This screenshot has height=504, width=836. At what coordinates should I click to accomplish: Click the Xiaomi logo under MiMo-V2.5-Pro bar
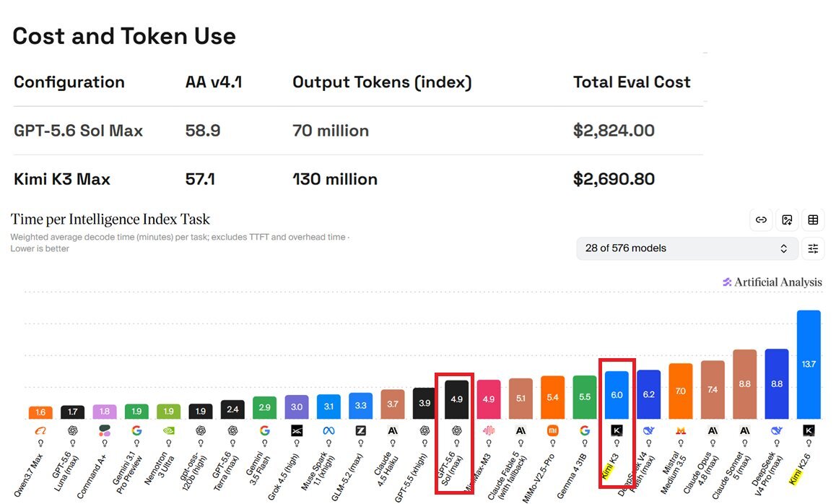click(x=552, y=430)
